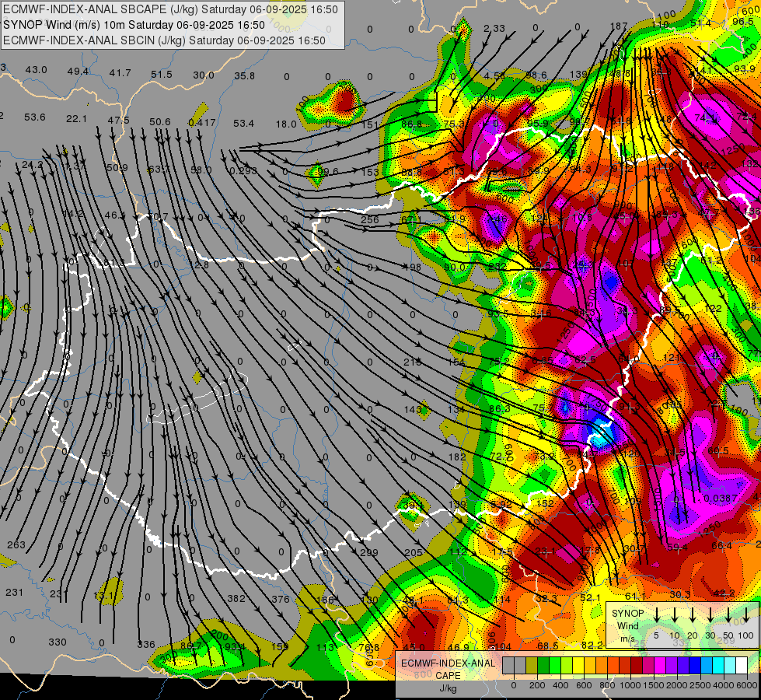Click the SBCIN title line
This screenshot has height=700, width=761.
tap(164, 40)
